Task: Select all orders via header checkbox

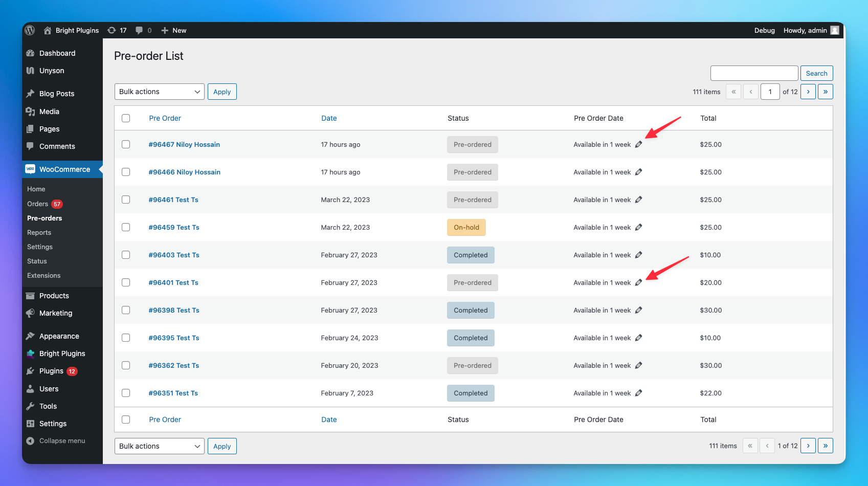Action: click(x=126, y=118)
